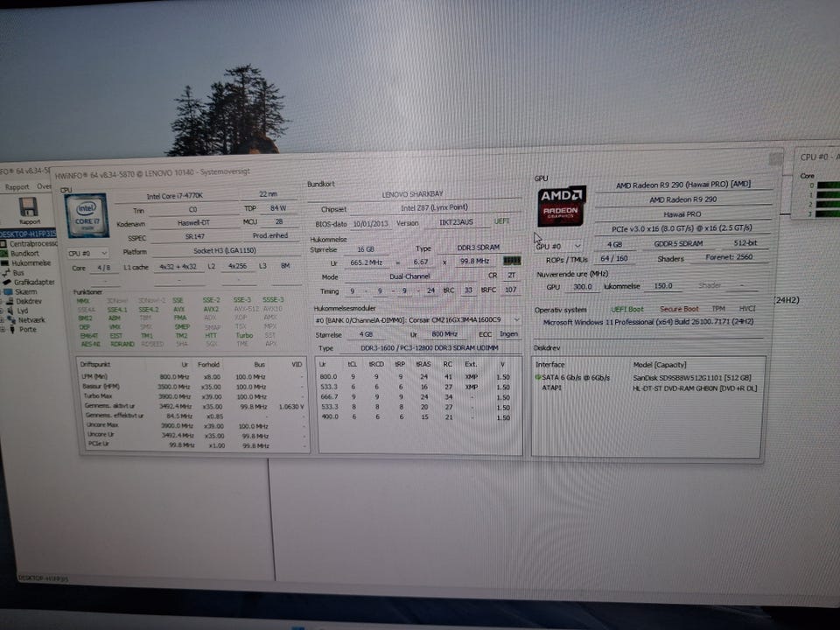Click the 665.2 MHz memory clock field
This screenshot has width=840, height=630.
tap(367, 262)
